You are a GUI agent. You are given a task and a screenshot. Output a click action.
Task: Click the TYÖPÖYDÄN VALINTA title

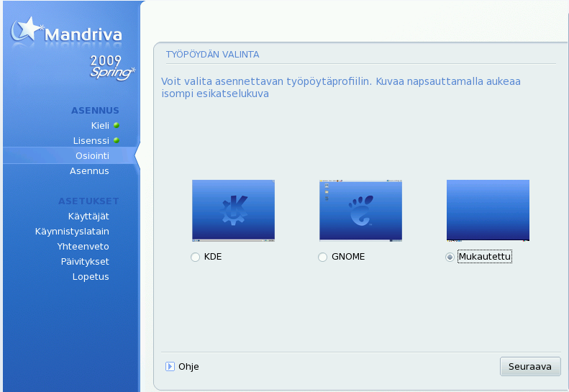(x=213, y=55)
